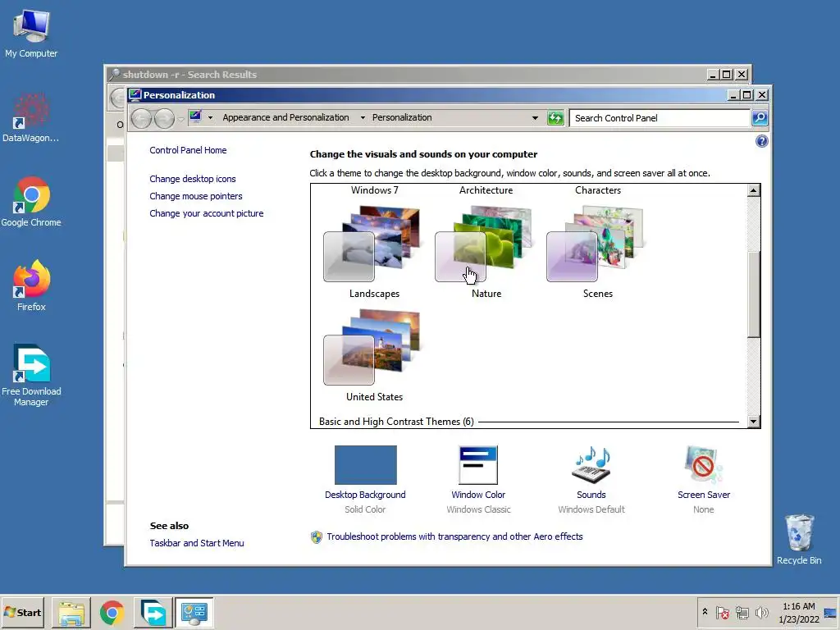Viewport: 840px width, 630px height.
Task: Open network status icon in tray
Action: coord(742,612)
